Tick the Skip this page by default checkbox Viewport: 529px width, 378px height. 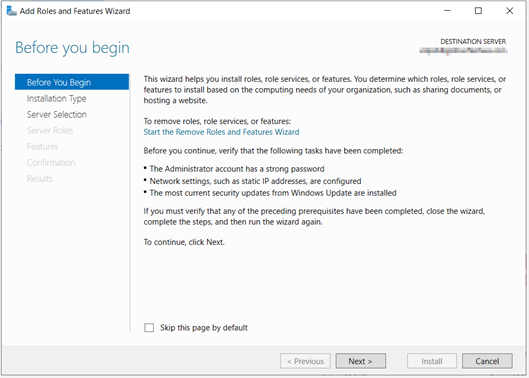click(149, 328)
